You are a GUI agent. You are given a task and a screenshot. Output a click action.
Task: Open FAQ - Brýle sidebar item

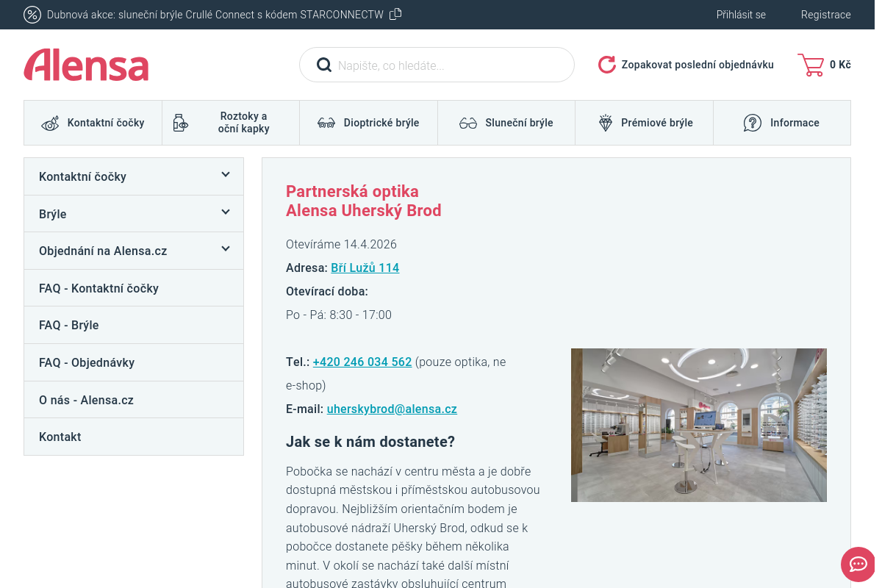134,325
